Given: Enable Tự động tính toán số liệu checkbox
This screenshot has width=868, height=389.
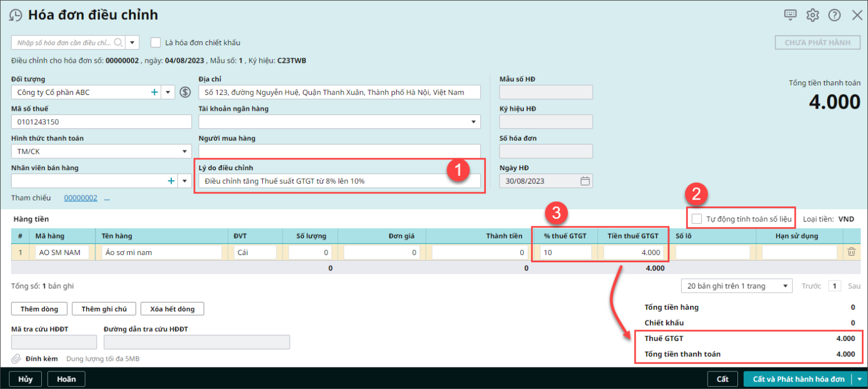Looking at the screenshot, I should point(697,219).
